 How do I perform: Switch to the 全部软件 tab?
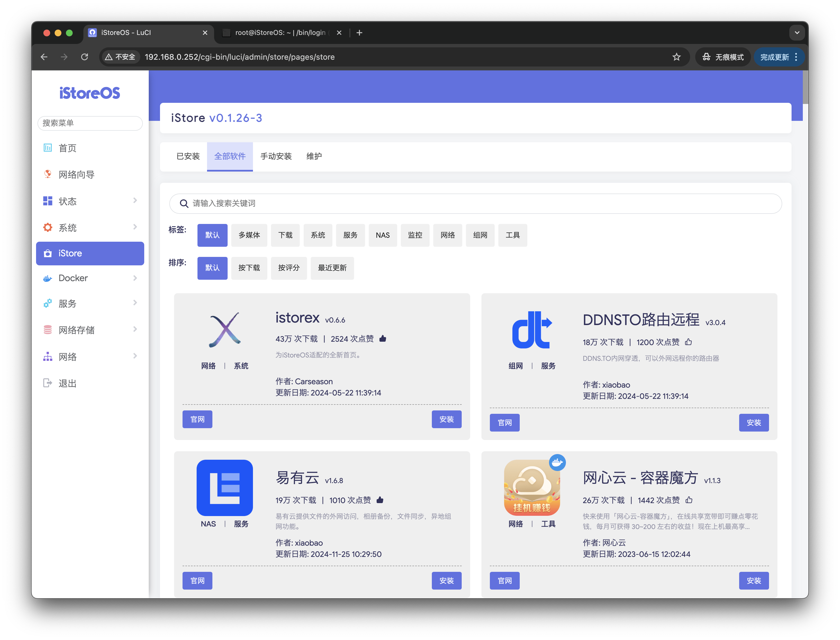[x=230, y=156]
